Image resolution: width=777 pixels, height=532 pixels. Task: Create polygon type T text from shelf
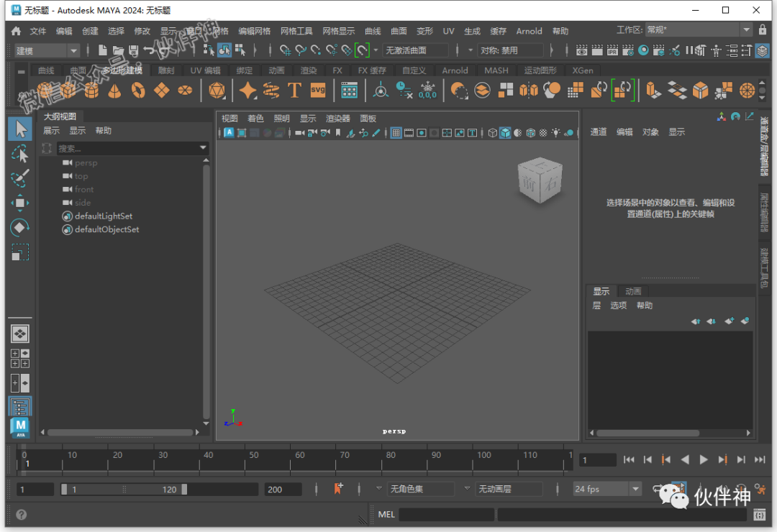294,91
